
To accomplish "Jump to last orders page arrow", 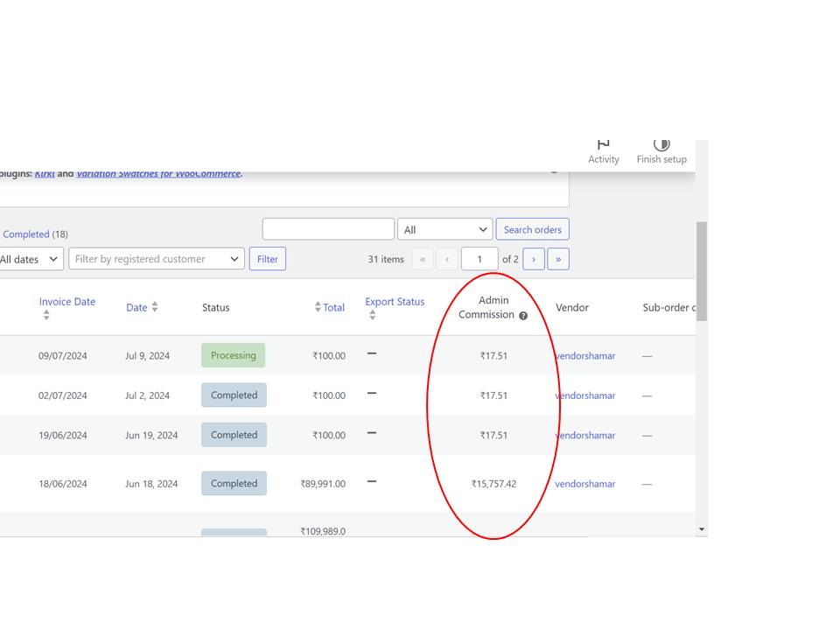I will click(x=558, y=259).
